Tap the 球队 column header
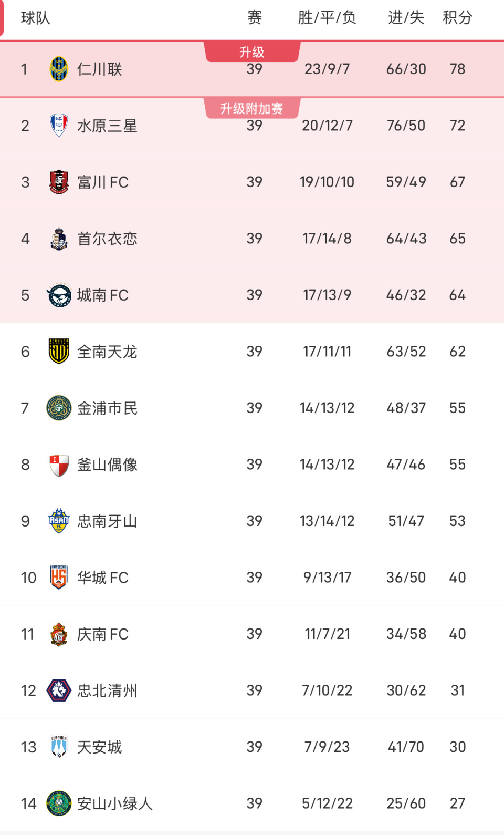 (x=36, y=18)
